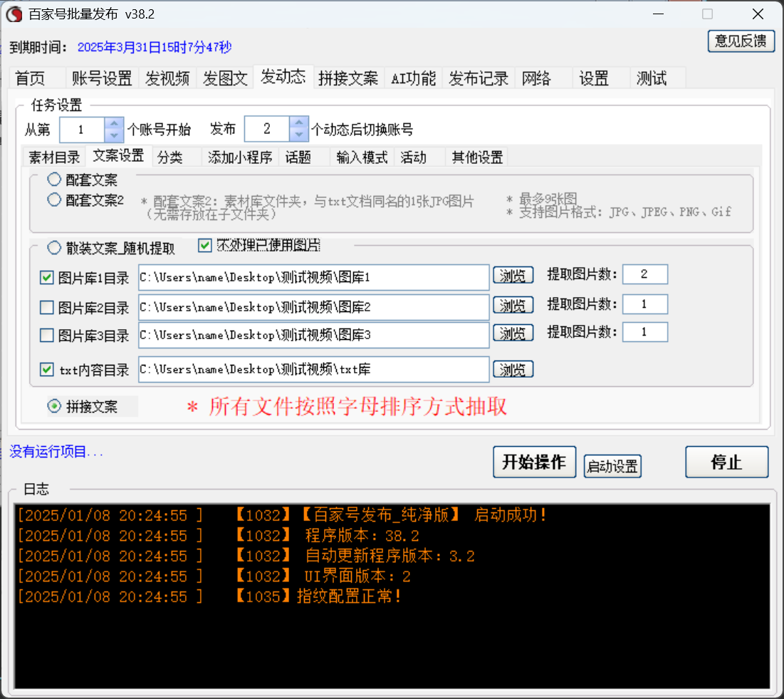Increase starting account number with up arrow
Image resolution: width=784 pixels, height=699 pixels.
(114, 123)
